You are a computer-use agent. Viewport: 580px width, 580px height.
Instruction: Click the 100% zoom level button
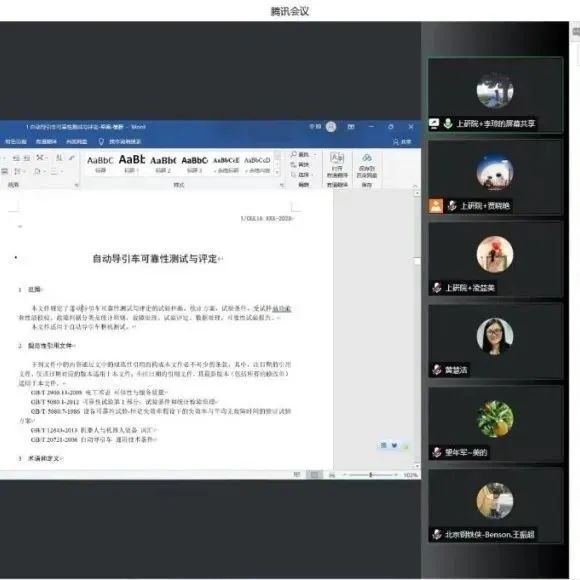pyautogui.click(x=410, y=475)
